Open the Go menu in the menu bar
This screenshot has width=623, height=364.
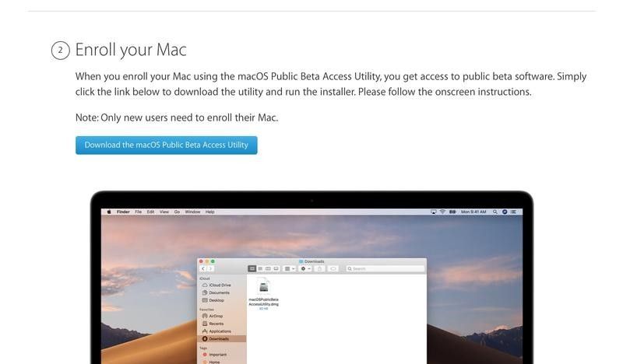pos(177,212)
